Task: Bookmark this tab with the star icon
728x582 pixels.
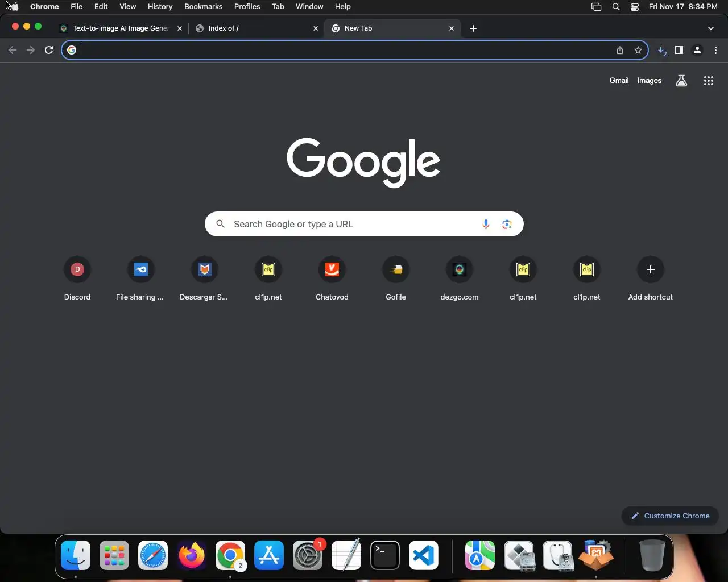Action: [638, 50]
